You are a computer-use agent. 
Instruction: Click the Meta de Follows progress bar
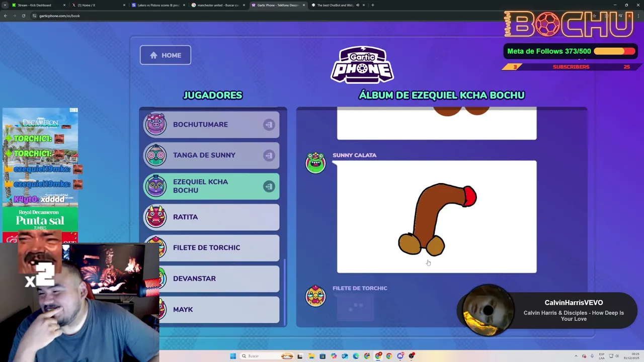click(615, 51)
